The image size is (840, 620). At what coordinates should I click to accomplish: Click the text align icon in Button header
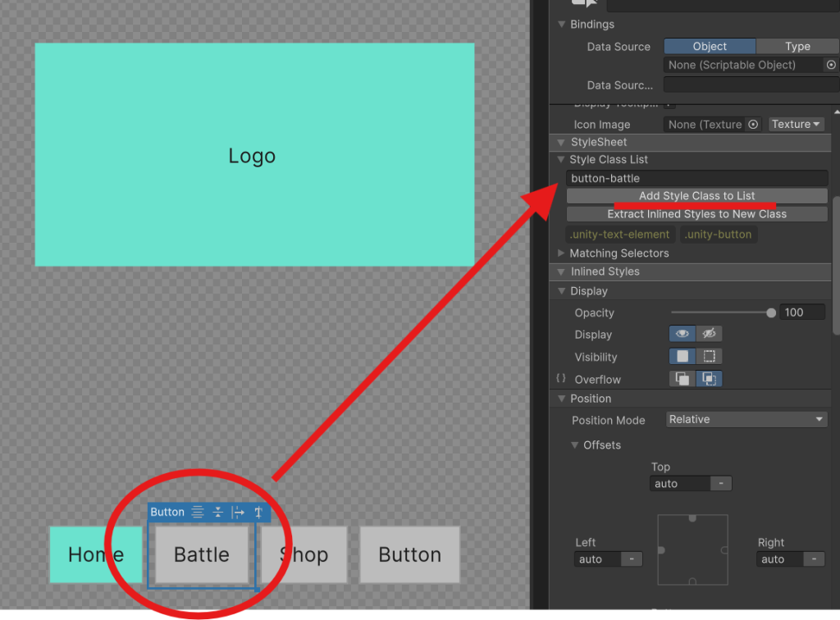click(x=198, y=512)
